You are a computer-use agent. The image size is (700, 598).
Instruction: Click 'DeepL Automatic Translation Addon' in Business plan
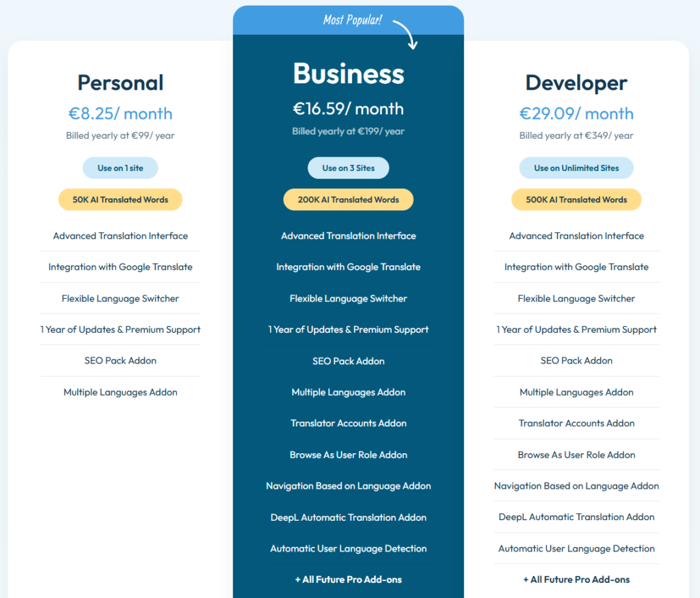point(349,517)
